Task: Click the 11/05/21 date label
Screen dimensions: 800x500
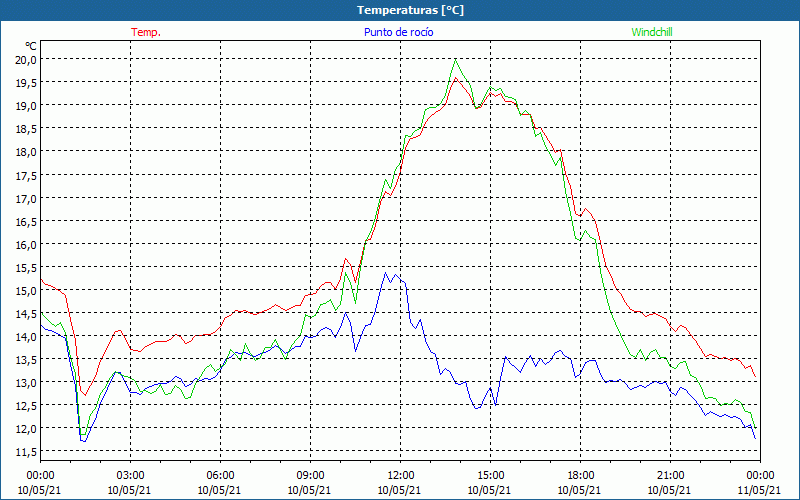Action: click(760, 490)
